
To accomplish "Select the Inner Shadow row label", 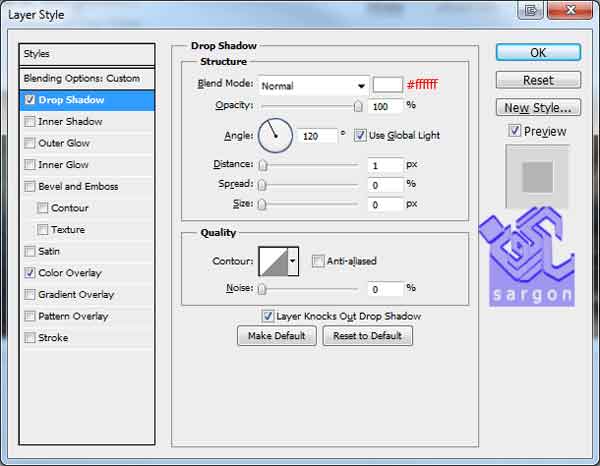I will tap(70, 122).
